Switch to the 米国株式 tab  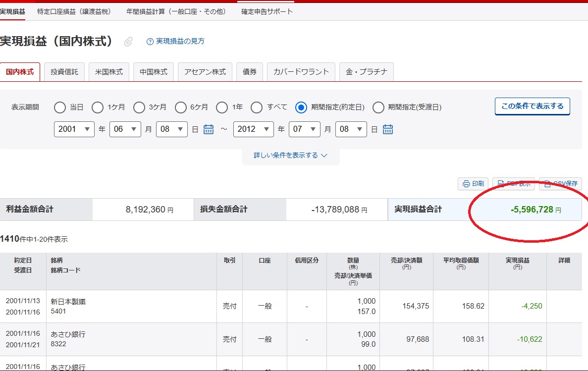(109, 72)
